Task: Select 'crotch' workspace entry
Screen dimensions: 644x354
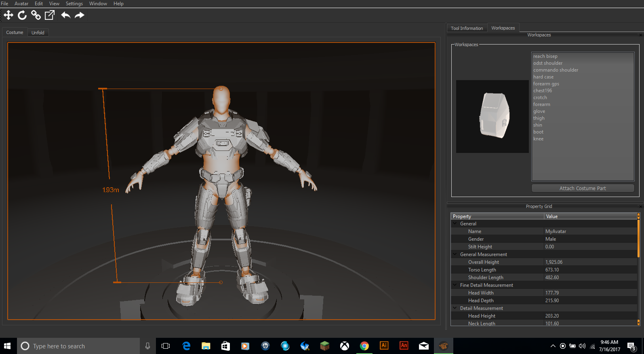Action: click(540, 98)
